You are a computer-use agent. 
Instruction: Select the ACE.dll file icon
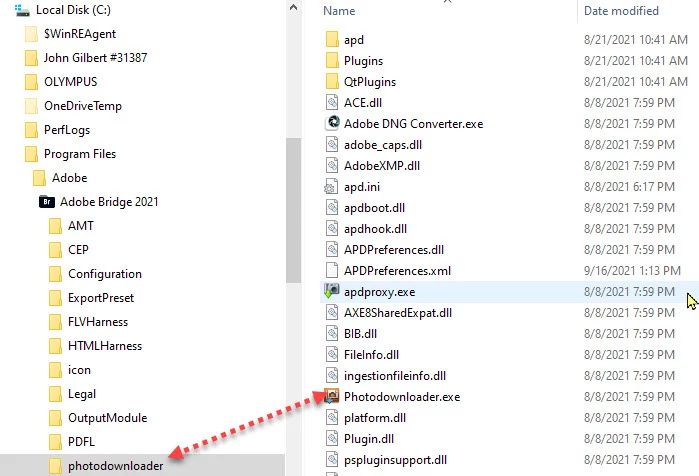tap(332, 103)
